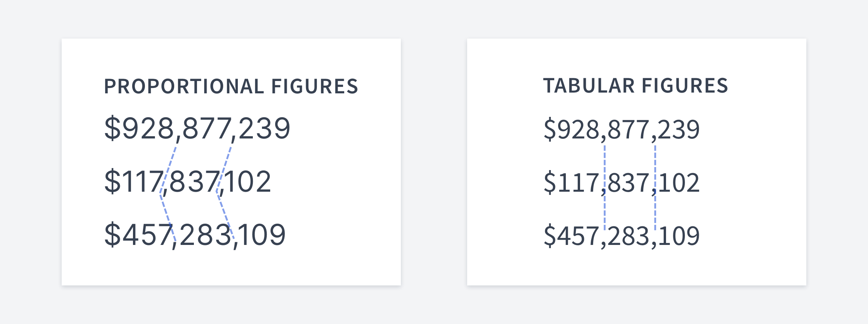This screenshot has height=324, width=868.
Task: Select tabular number $928,877,239
Action: pyautogui.click(x=621, y=130)
